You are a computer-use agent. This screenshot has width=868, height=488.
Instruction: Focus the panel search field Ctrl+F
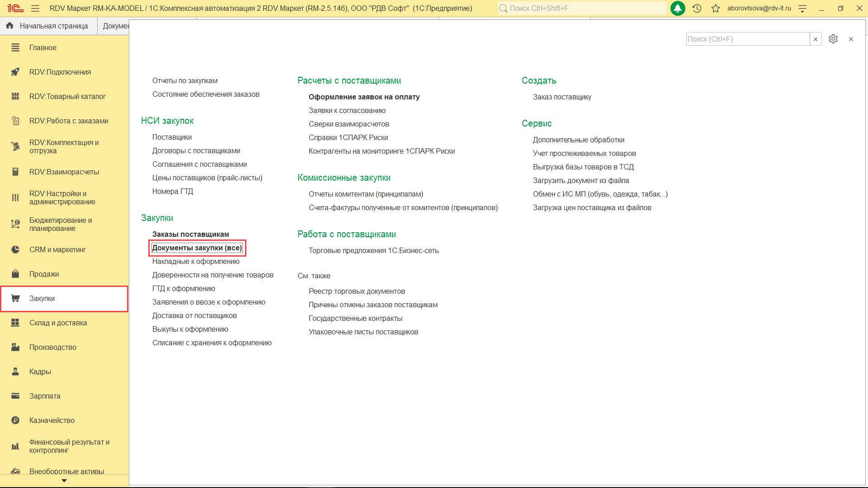747,39
